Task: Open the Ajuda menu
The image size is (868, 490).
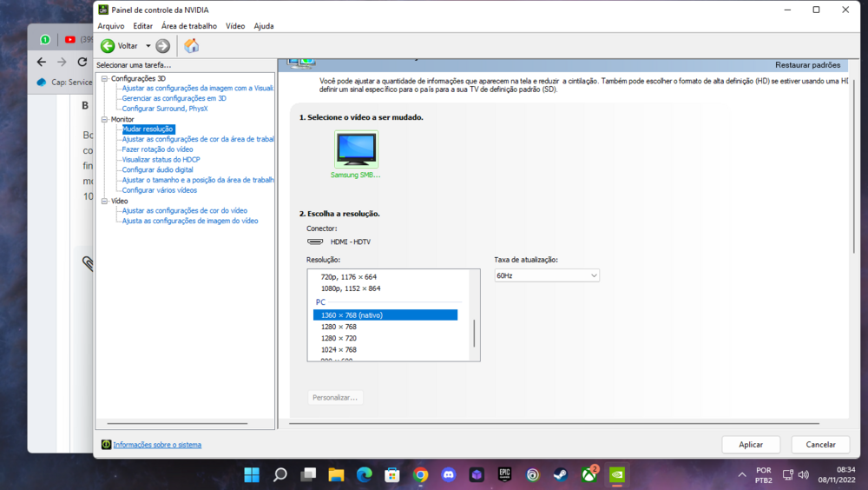Action: (264, 26)
